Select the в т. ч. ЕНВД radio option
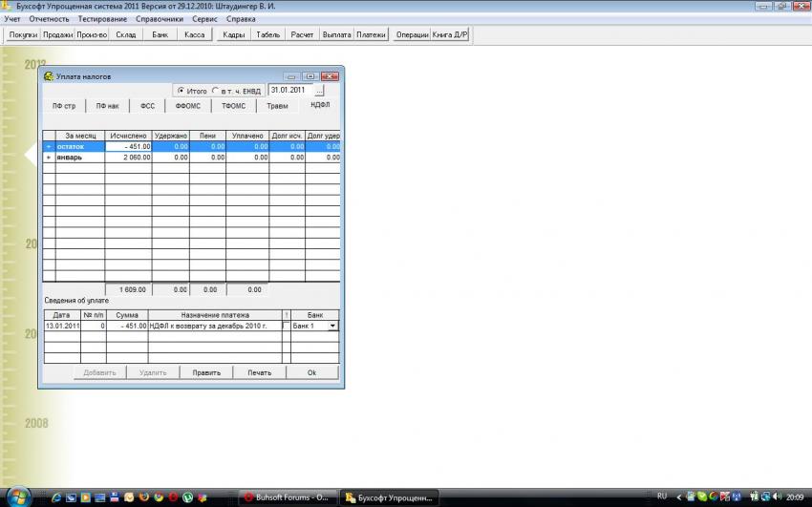The height and width of the screenshot is (507, 812). tap(215, 91)
